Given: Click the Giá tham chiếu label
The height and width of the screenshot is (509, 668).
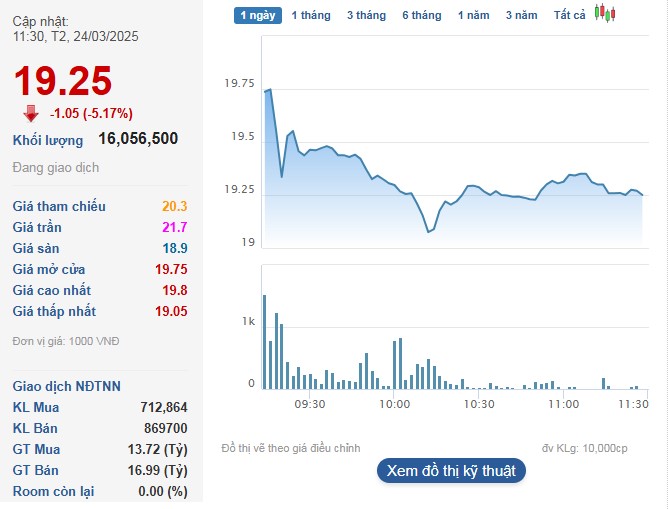Looking at the screenshot, I should tap(59, 206).
